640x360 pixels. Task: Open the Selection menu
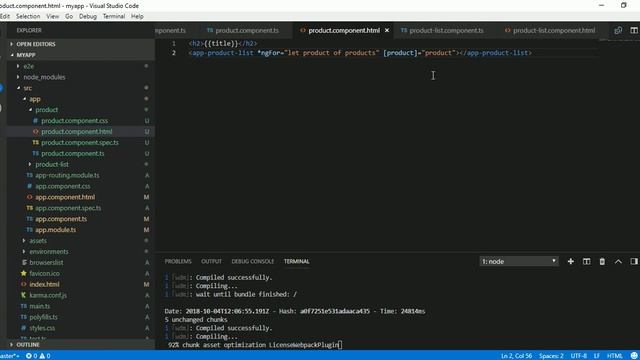[28, 16]
